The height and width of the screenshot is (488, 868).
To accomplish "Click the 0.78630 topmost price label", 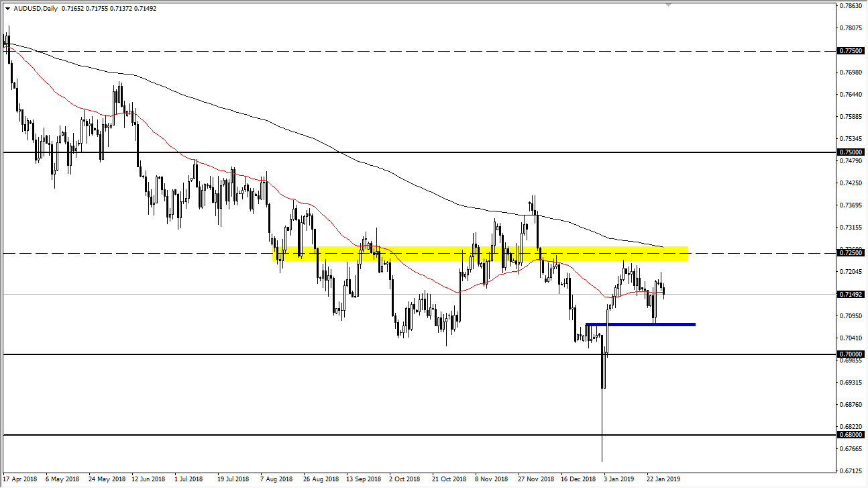I will [x=851, y=6].
